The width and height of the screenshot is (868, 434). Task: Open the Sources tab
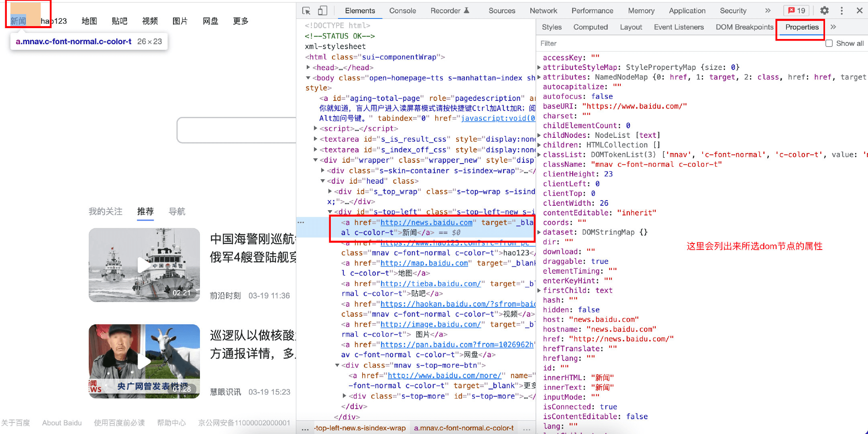pos(502,11)
